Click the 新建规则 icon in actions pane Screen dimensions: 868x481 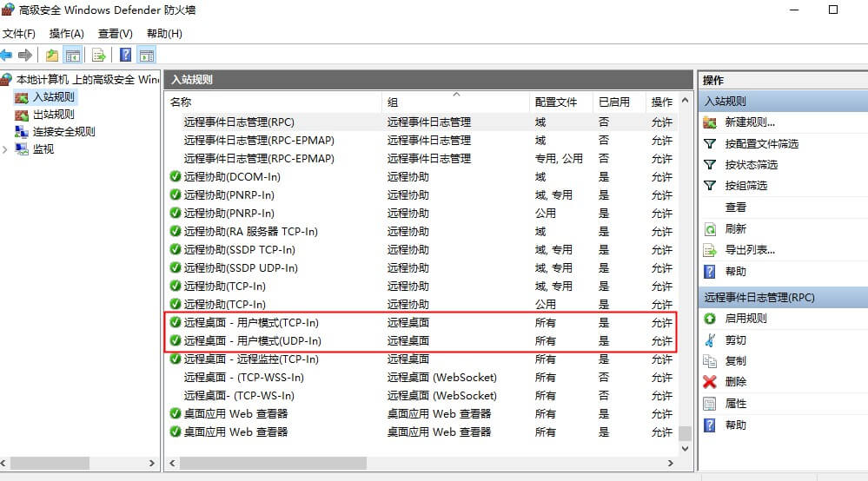710,122
